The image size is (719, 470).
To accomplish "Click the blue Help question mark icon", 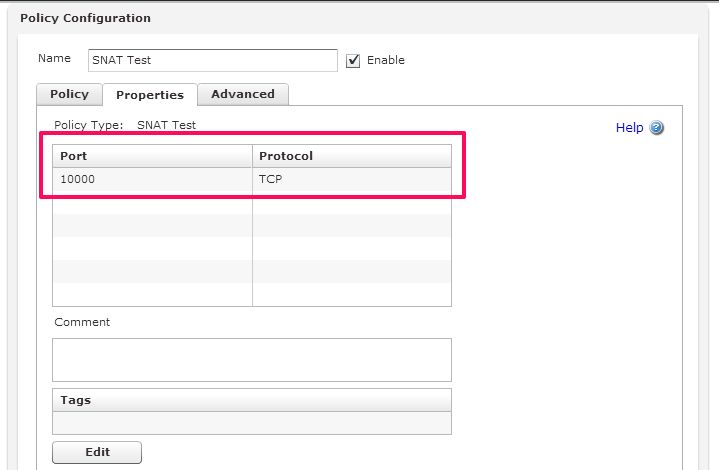I will pos(657,127).
